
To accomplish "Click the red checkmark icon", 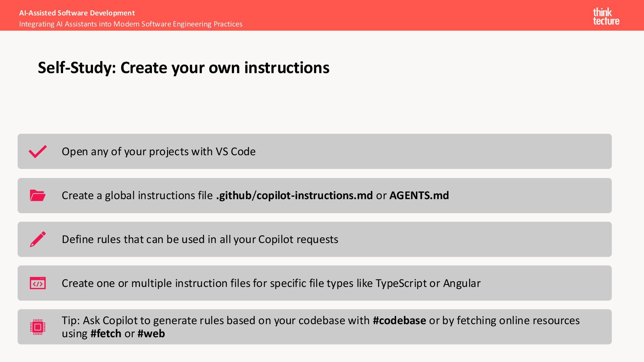I will tap(38, 152).
